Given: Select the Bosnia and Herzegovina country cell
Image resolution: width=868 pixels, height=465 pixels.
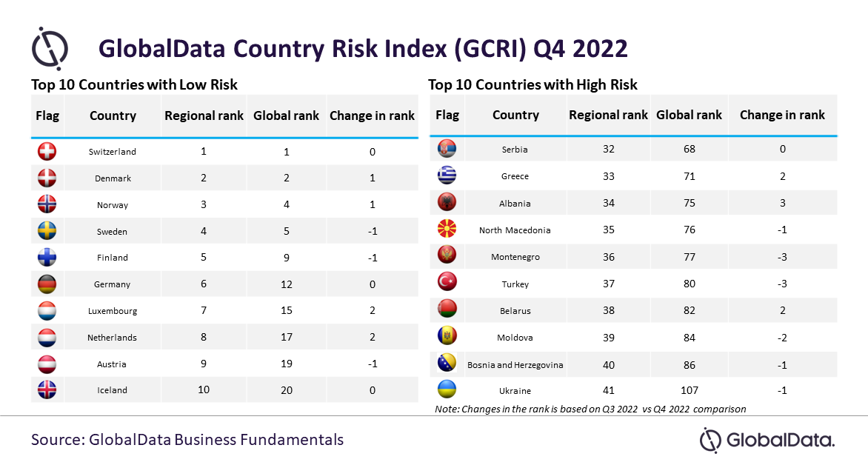Looking at the screenshot, I should pos(515,365).
